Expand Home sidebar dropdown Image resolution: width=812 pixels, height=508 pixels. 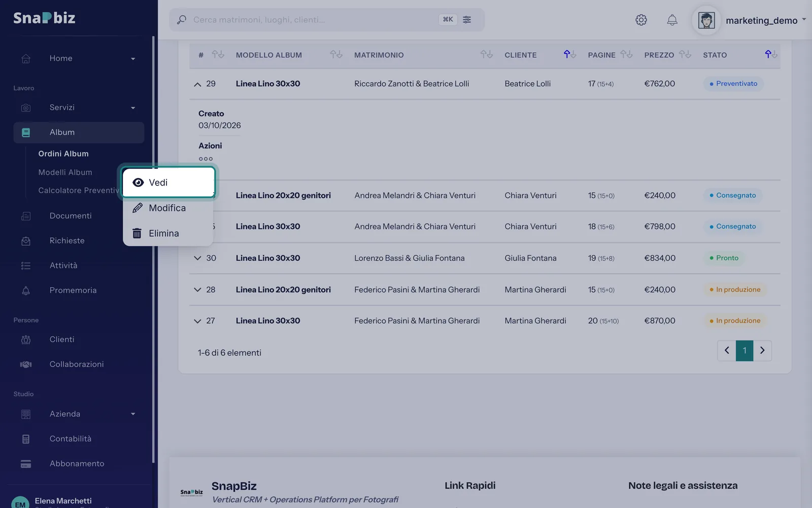pyautogui.click(x=133, y=59)
